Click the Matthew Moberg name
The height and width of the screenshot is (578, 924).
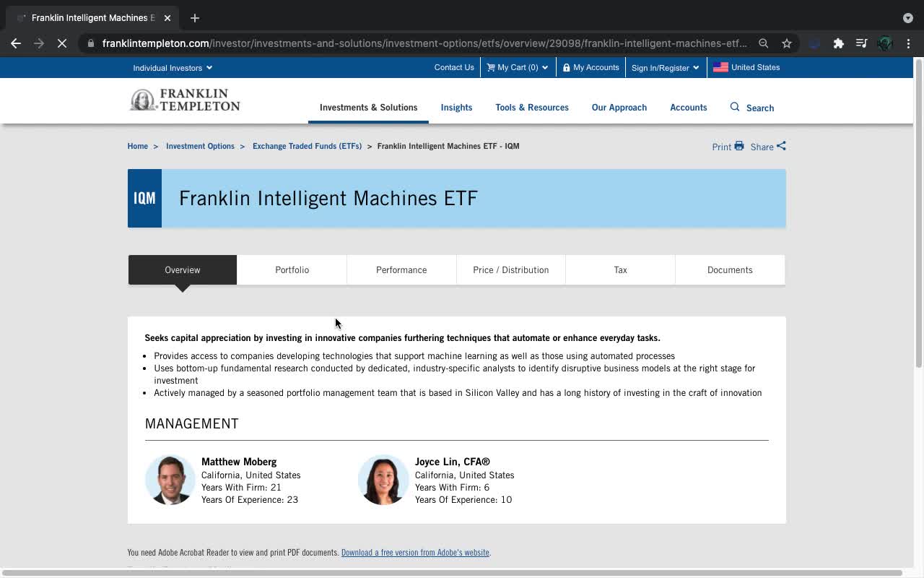[x=239, y=462]
